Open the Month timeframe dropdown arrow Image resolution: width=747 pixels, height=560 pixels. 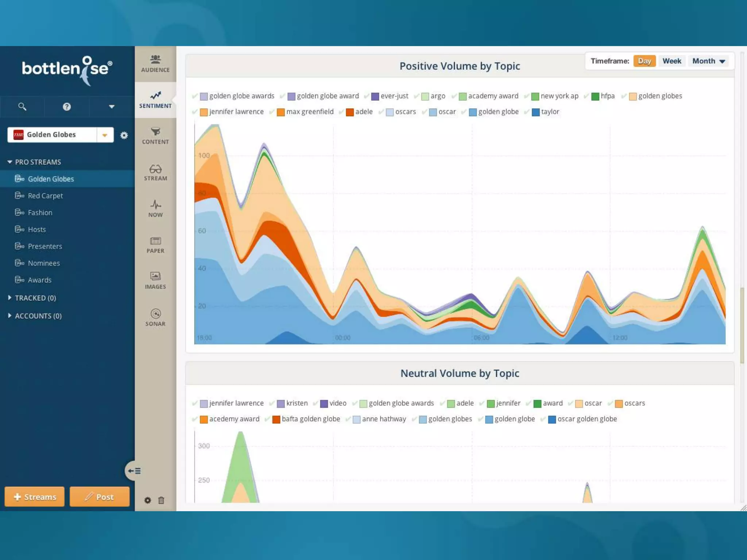coord(722,61)
